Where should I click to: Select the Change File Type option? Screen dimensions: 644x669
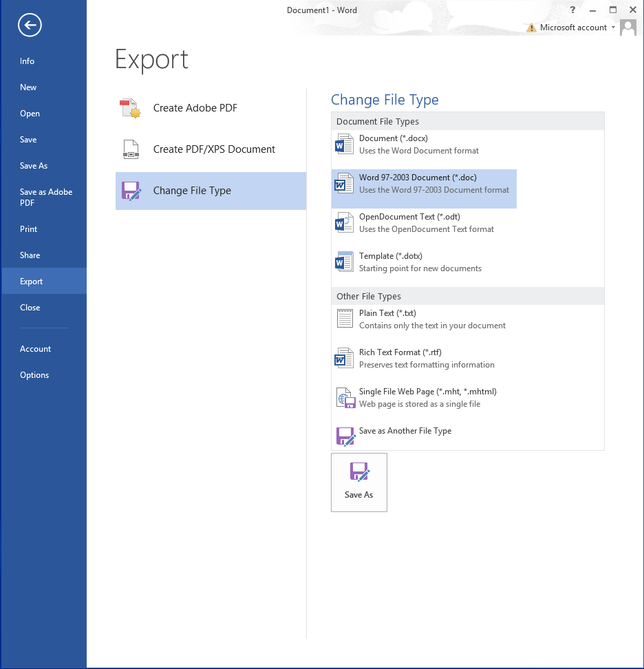[x=211, y=191]
